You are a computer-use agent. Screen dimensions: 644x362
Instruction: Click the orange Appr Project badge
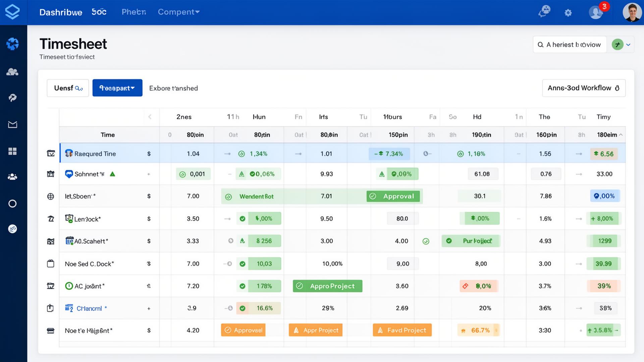coord(316,330)
